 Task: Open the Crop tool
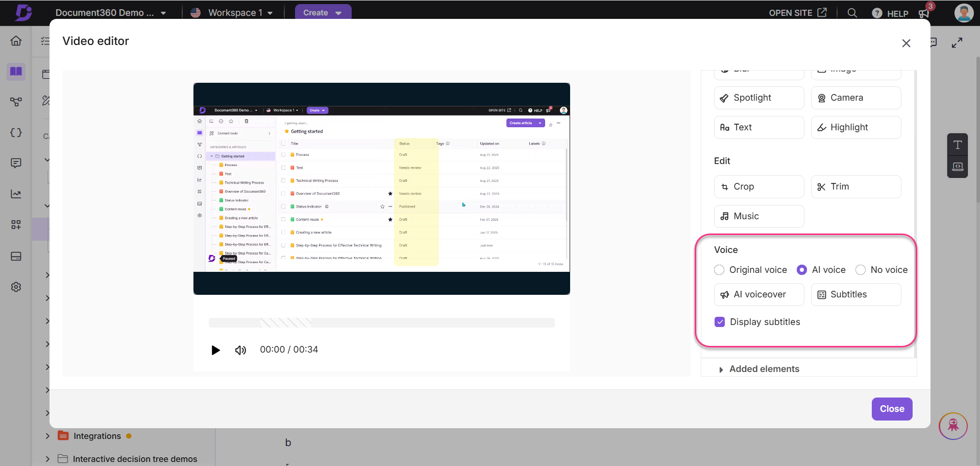(758, 187)
